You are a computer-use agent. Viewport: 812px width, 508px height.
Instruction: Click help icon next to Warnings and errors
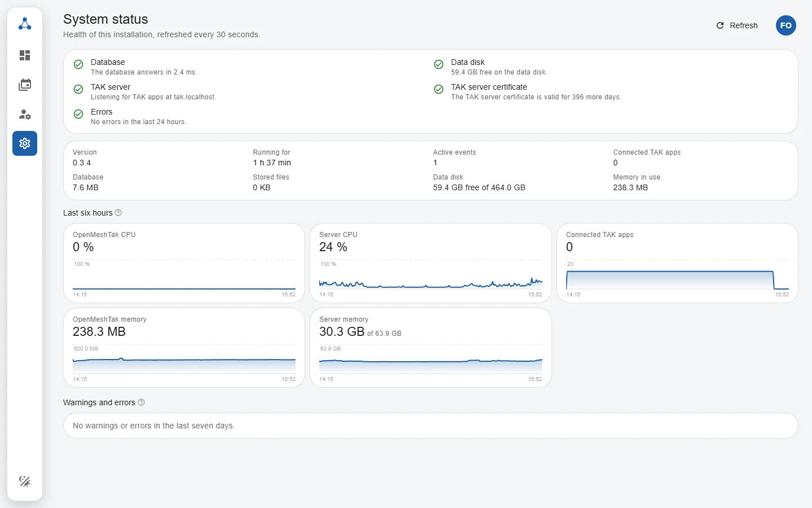coord(142,402)
